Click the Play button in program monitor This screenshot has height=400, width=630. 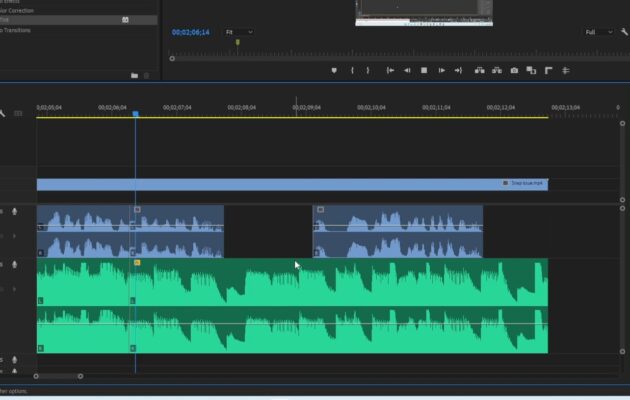click(424, 70)
